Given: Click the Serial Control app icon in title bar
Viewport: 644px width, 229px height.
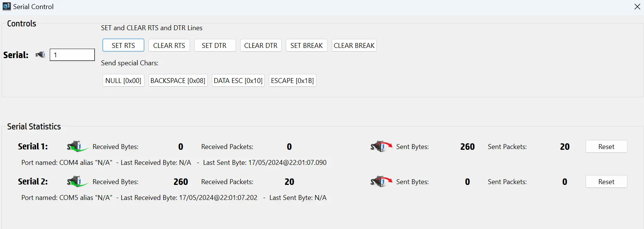Looking at the screenshot, I should click(x=6, y=6).
